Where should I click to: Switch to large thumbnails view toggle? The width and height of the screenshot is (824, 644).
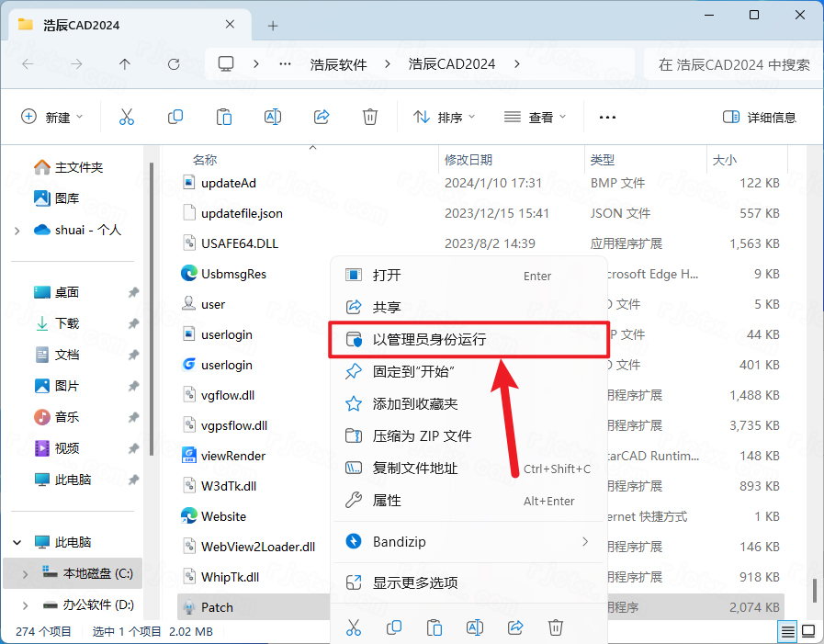pos(807,632)
